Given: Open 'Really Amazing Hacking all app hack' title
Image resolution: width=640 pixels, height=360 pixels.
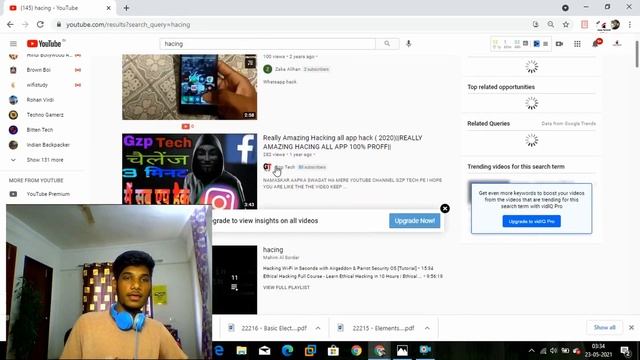Looking at the screenshot, I should (x=342, y=142).
